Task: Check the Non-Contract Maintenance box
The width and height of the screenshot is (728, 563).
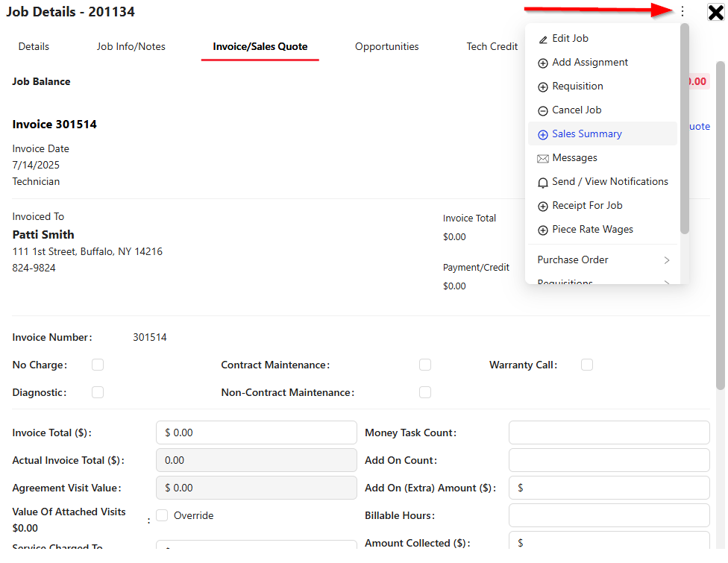Action: 425,393
